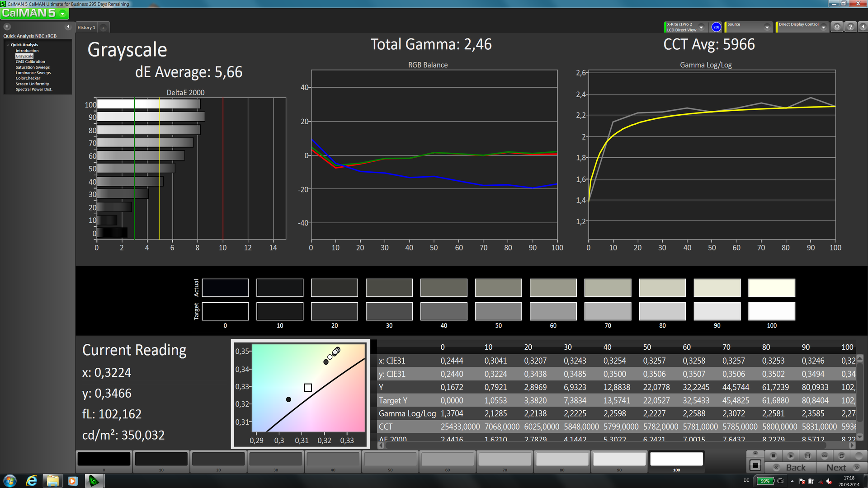Click the read series bracket icon
This screenshot has width=868, height=488.
click(x=807, y=455)
